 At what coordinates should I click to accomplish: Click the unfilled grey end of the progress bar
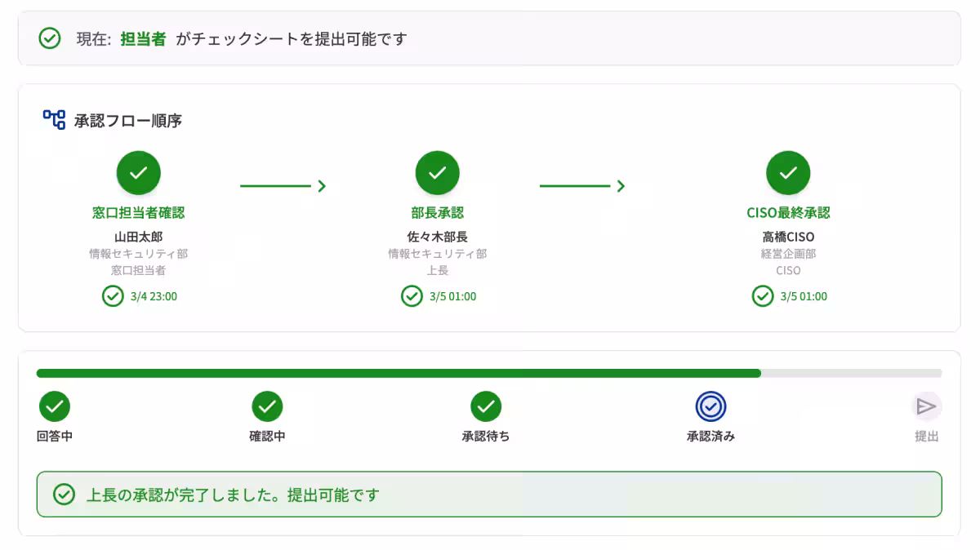[852, 373]
